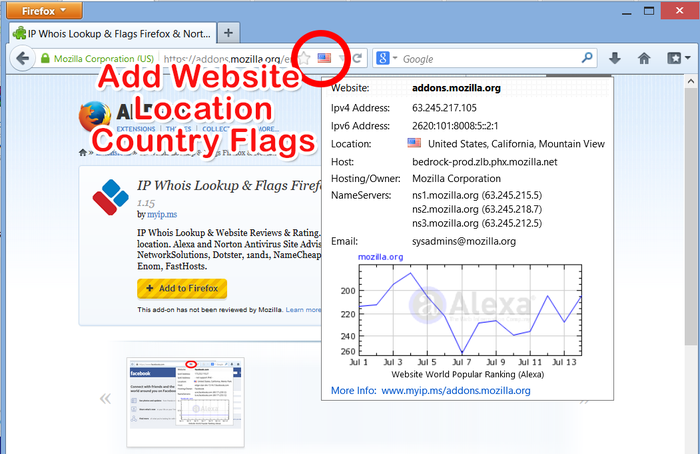Click nameserver ns2.mozilla.org entry
700x454 pixels.
coord(477,209)
